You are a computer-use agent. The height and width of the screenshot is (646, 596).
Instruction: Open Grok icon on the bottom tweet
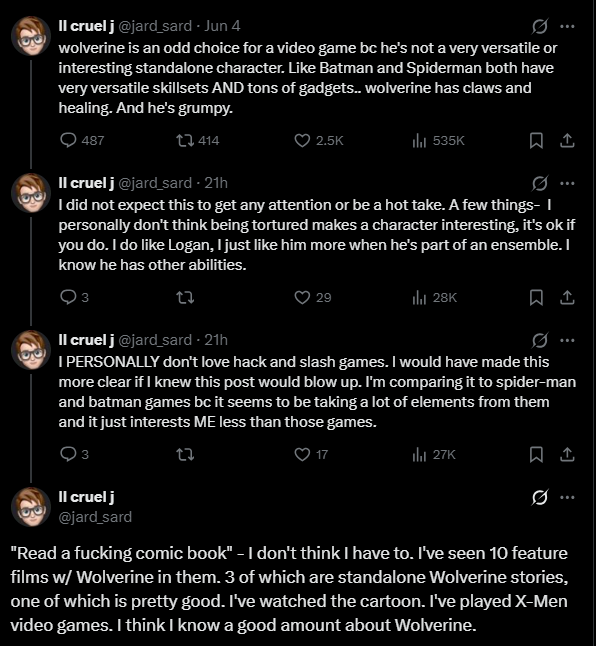tap(540, 497)
